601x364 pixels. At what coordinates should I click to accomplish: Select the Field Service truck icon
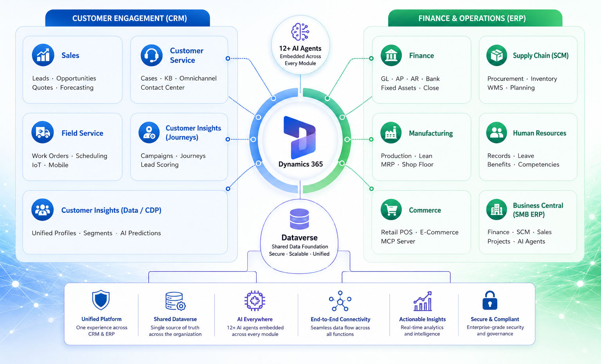click(x=43, y=133)
